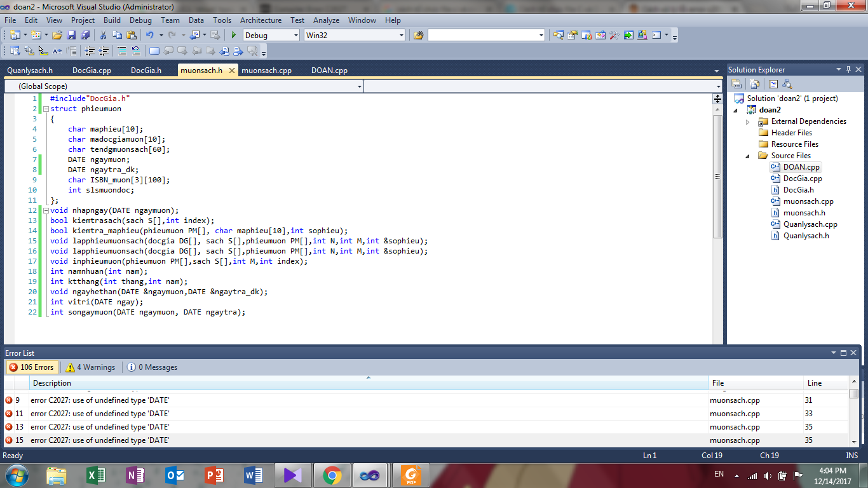Open muonsach.cpp in Solution Explorer
Viewport: 868px width, 488px height.
[x=808, y=201]
